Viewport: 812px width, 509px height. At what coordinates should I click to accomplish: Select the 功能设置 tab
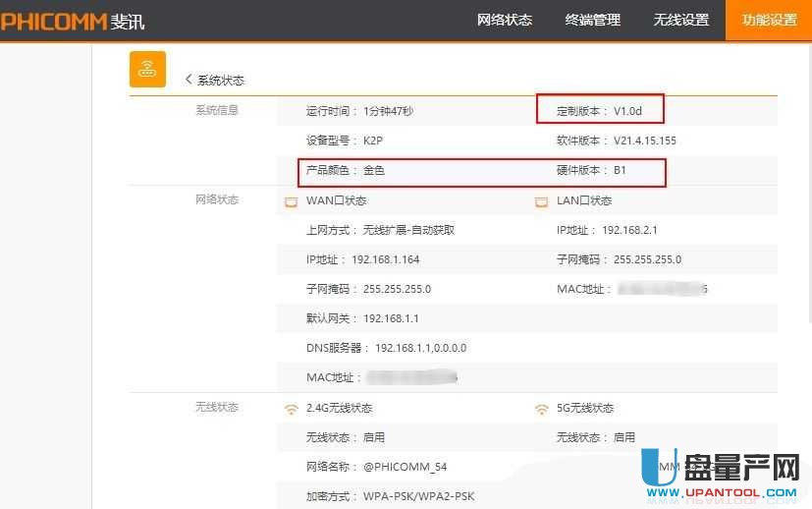pyautogui.click(x=769, y=21)
